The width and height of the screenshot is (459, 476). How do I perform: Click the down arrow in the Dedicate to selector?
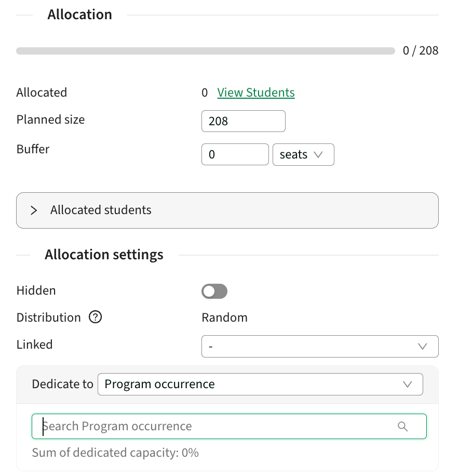tap(408, 385)
